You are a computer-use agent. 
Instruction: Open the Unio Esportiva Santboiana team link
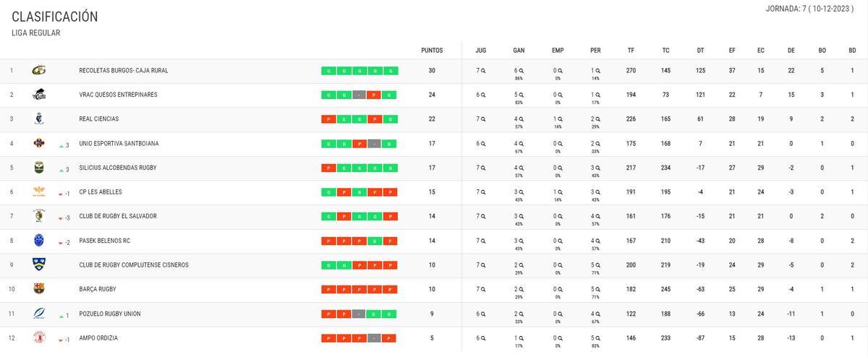pyautogui.click(x=119, y=144)
